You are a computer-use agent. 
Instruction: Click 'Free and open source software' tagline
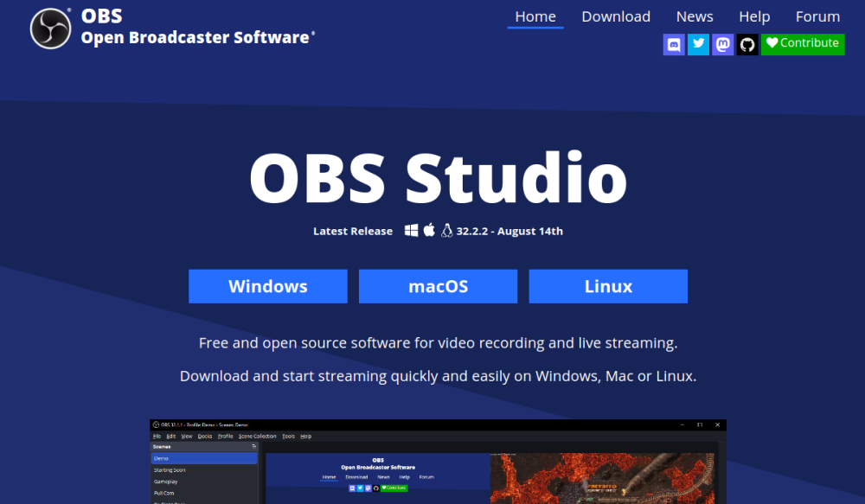point(438,343)
